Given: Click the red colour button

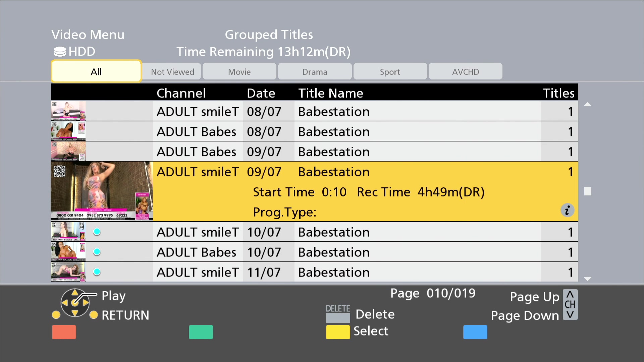Looking at the screenshot, I should [64, 332].
